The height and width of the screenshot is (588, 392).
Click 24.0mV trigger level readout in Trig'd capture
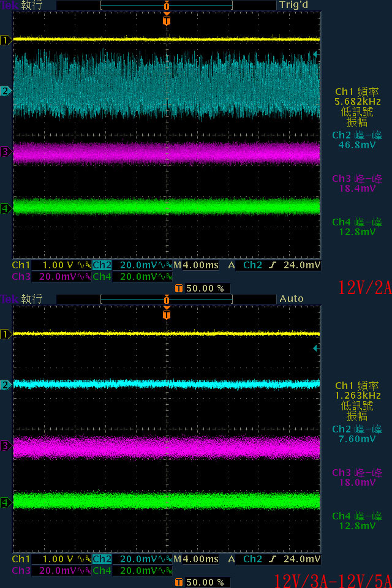coord(302,265)
